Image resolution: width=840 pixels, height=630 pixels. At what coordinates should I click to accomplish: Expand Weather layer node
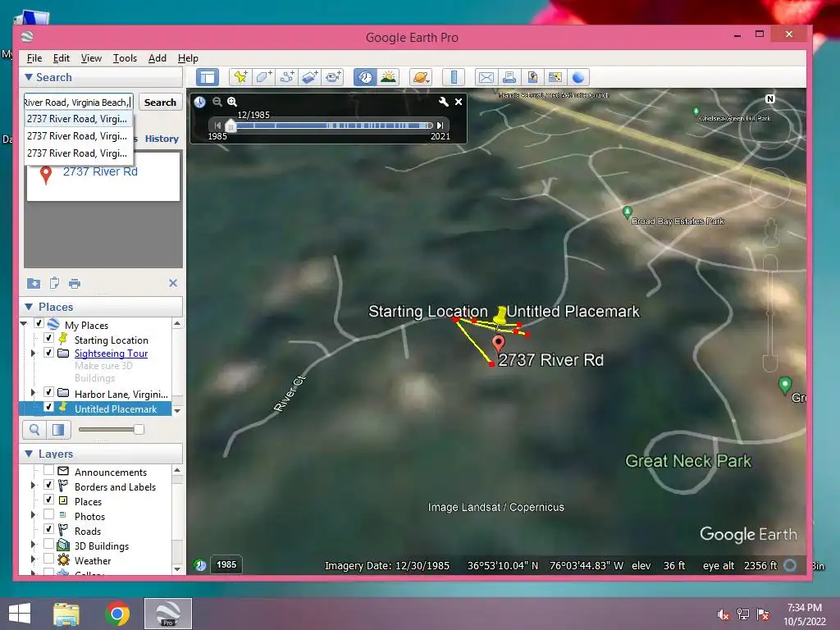point(33,559)
